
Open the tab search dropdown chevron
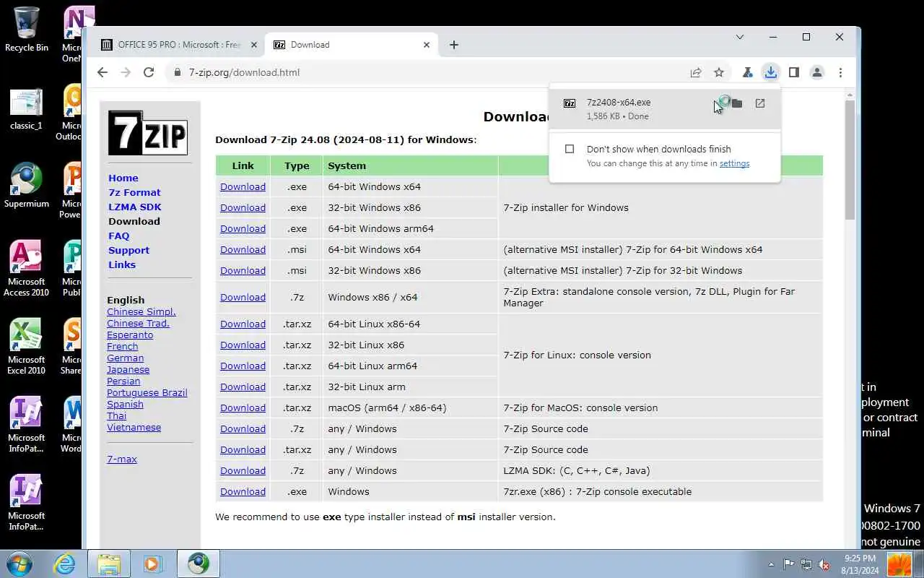740,37
